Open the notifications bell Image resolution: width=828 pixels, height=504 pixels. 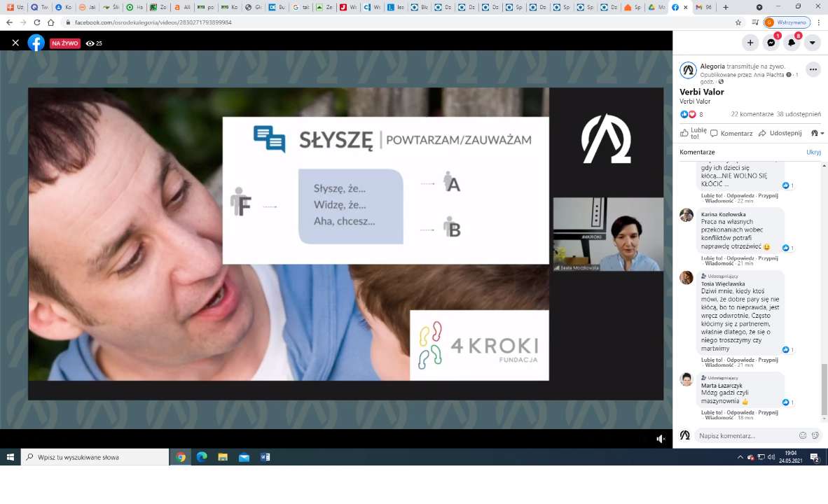pos(792,43)
